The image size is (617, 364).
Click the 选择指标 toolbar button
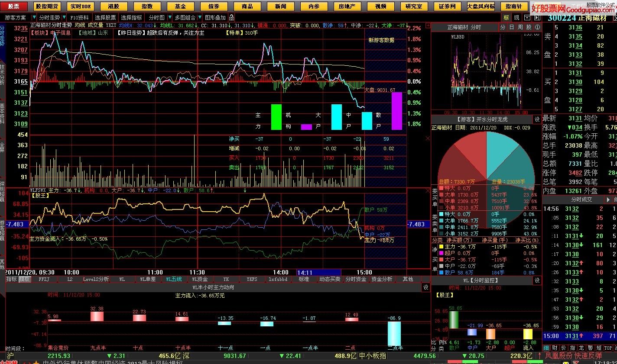(x=131, y=18)
